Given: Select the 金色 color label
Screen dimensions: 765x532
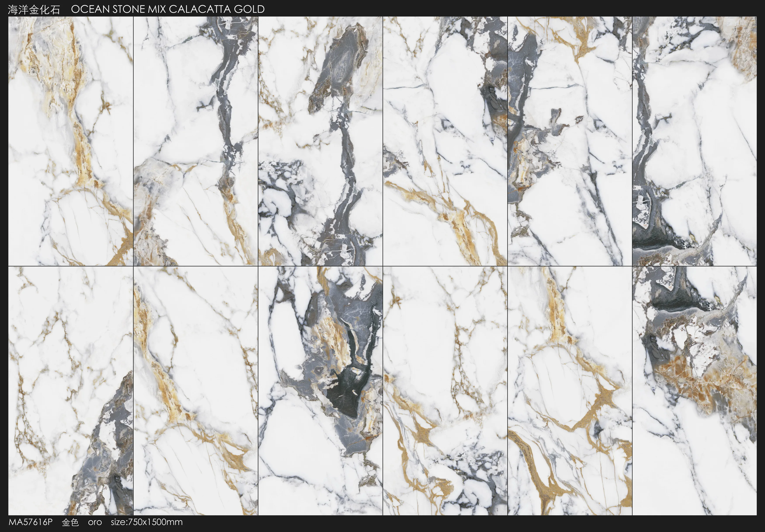Looking at the screenshot, I should click(x=70, y=522).
